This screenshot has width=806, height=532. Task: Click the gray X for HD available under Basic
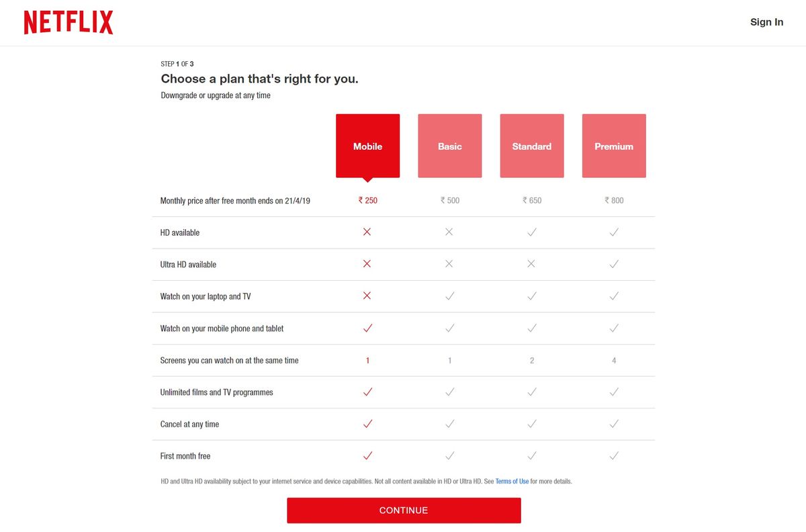(x=449, y=232)
